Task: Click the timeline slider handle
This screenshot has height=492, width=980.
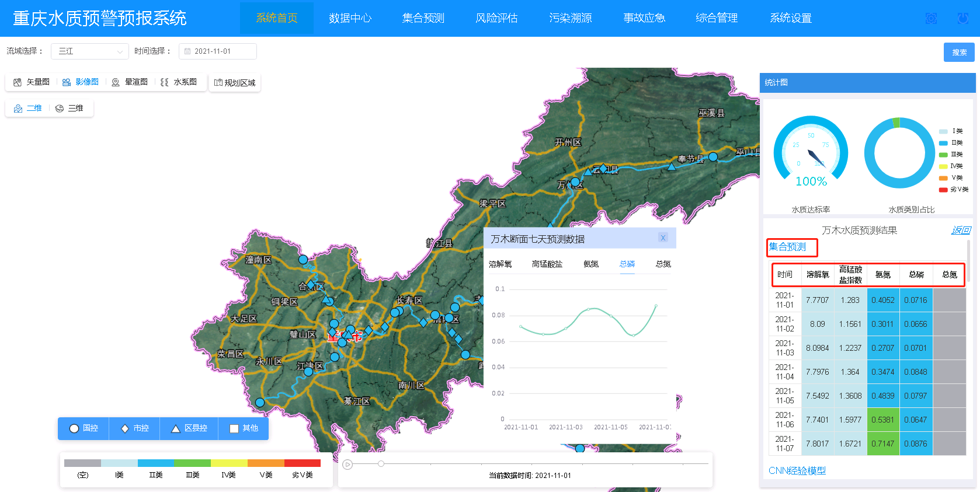Action: (381, 464)
